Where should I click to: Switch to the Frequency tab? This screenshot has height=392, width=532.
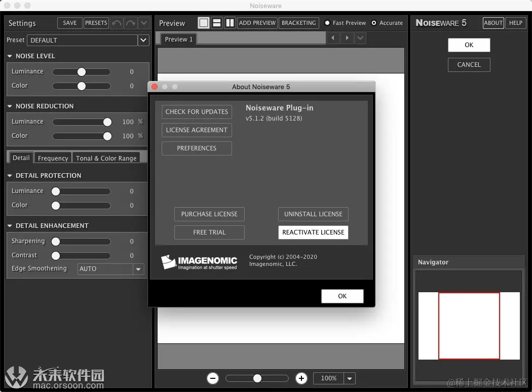pos(53,158)
